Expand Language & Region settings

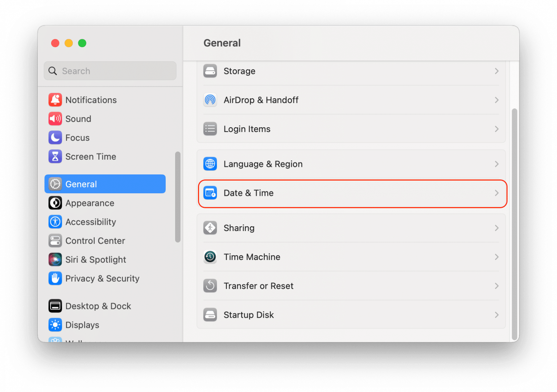pos(351,164)
